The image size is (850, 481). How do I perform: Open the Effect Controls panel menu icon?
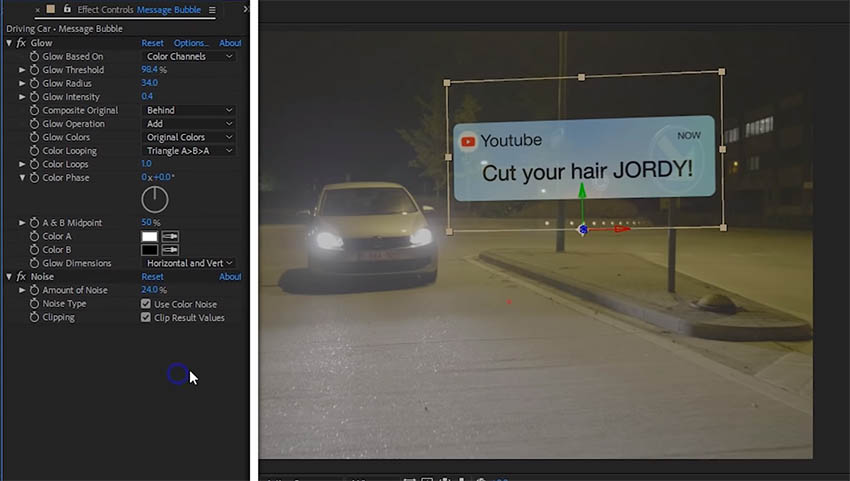coord(212,10)
